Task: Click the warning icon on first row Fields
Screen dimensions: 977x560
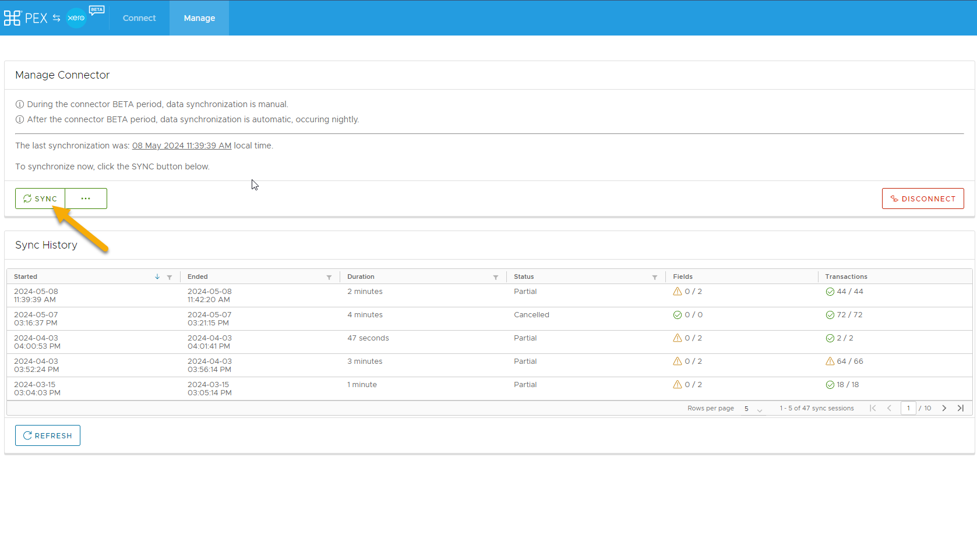Action: (x=678, y=292)
